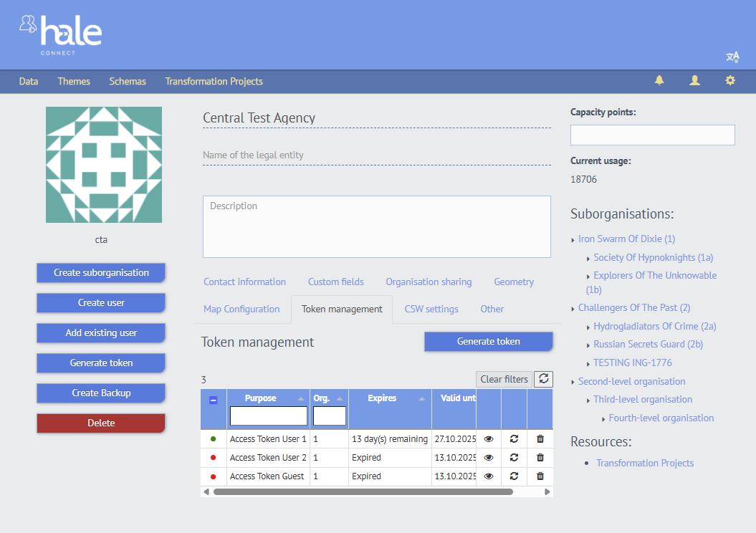Viewport: 756px width, 533px height.
Task: Open the notifications bell icon
Action: point(659,81)
